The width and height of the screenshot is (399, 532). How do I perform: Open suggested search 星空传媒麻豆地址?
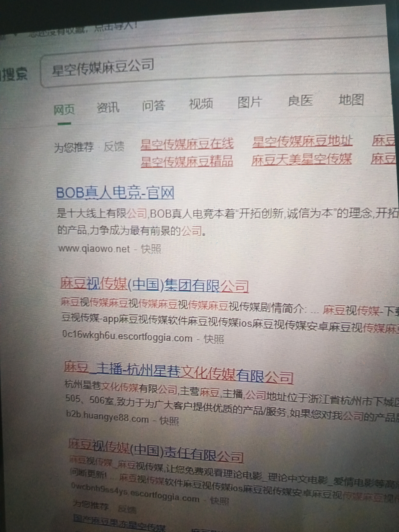pos(302,141)
